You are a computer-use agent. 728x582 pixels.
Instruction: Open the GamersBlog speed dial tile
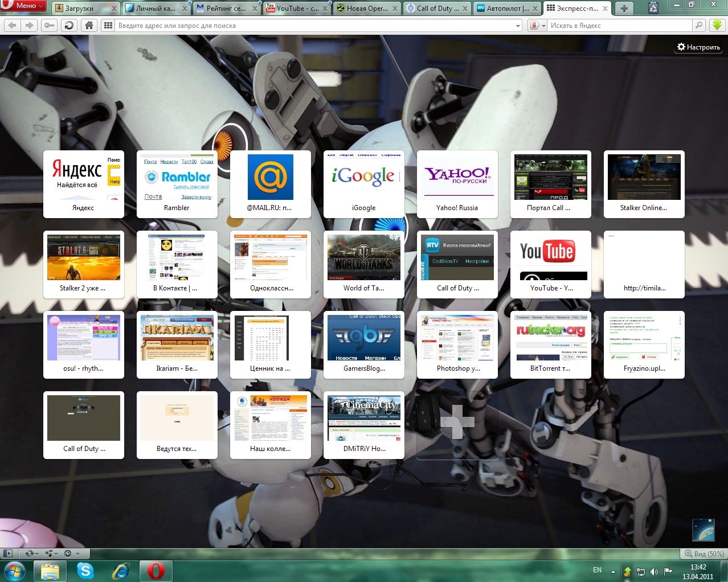click(x=364, y=345)
